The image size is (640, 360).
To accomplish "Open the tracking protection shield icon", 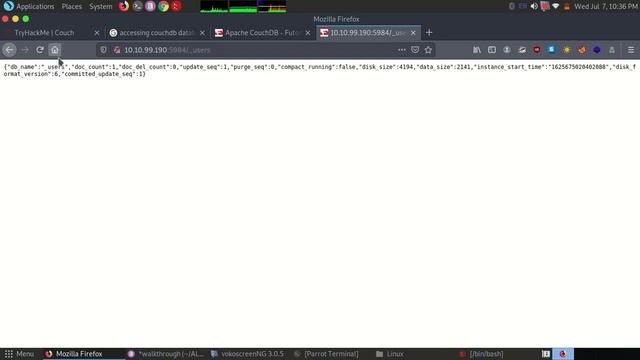I will (103, 50).
